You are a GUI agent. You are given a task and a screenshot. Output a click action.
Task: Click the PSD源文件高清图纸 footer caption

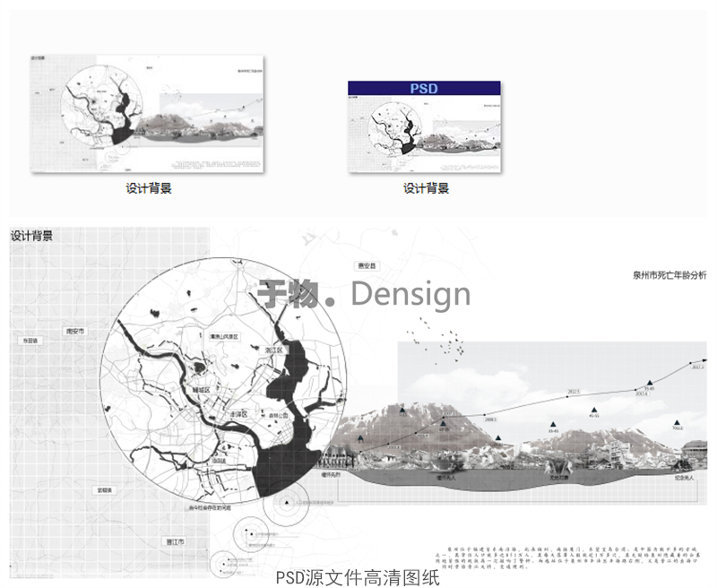click(x=358, y=576)
